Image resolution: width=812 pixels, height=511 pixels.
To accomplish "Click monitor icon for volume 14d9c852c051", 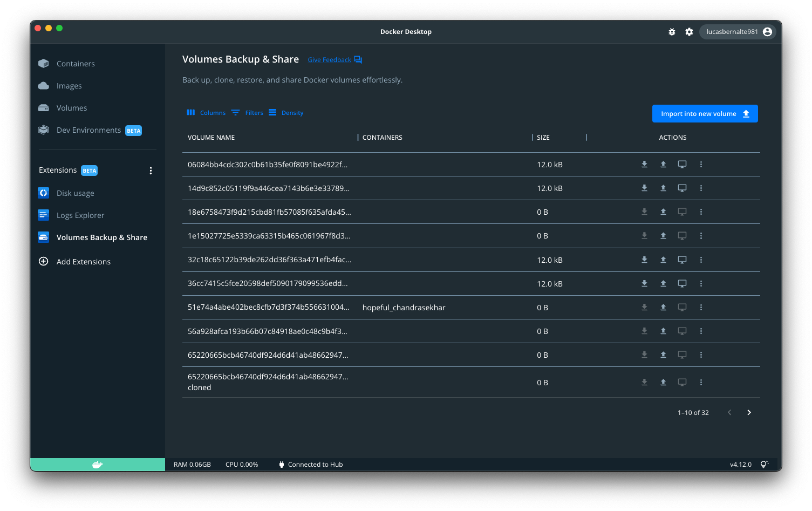I will click(682, 188).
